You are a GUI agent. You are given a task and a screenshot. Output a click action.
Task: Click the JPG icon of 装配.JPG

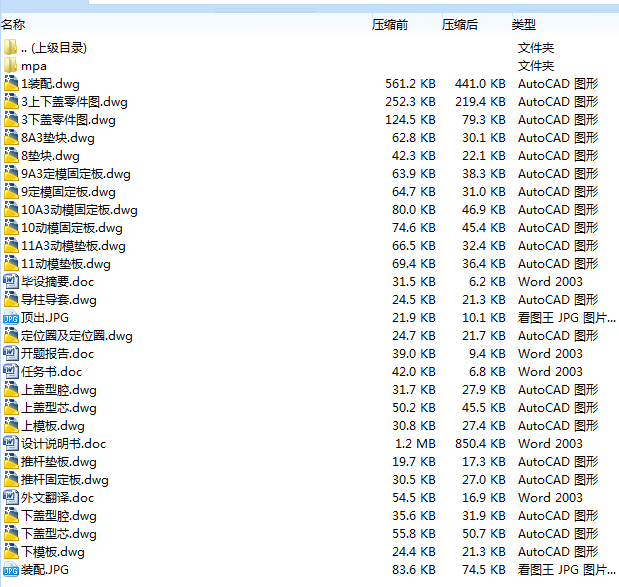[x=11, y=570]
